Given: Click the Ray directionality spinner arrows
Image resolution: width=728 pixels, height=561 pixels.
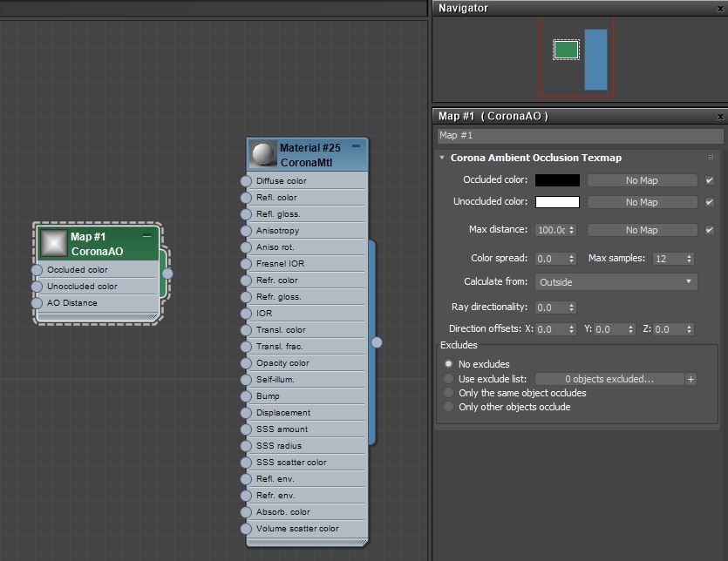Looking at the screenshot, I should pyautogui.click(x=572, y=308).
